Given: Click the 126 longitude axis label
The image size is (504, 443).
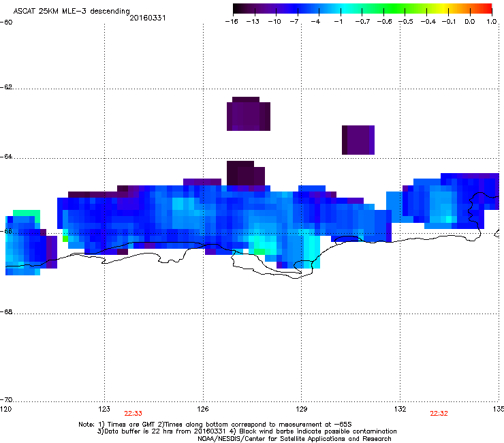Looking at the screenshot, I should click(203, 409).
